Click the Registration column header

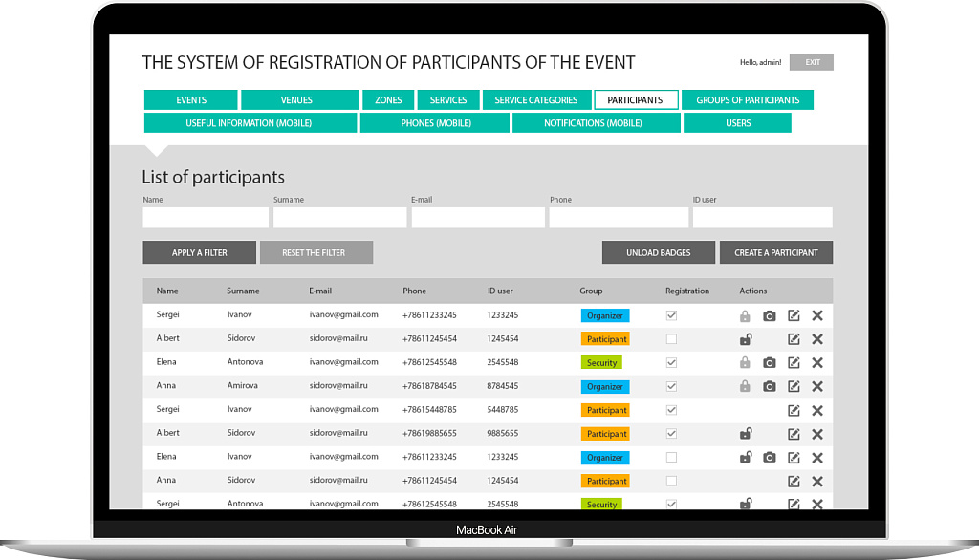pos(687,291)
